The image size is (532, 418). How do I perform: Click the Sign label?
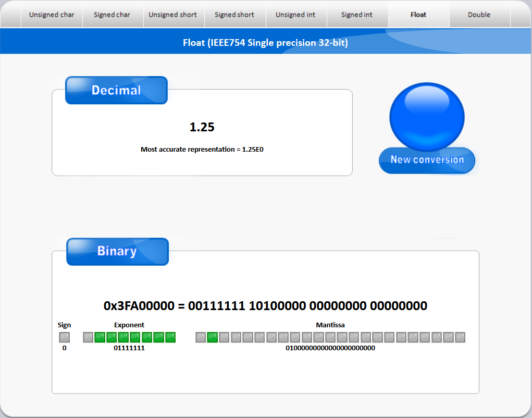point(65,325)
